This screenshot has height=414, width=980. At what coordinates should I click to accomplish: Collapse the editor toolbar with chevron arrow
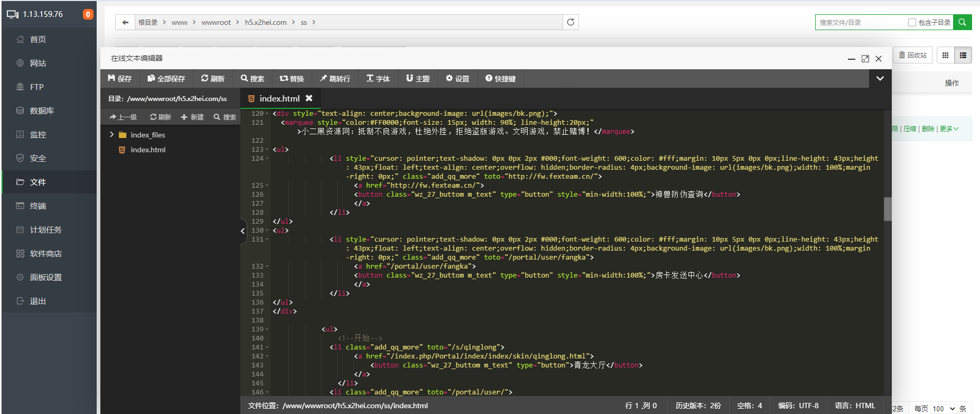tap(880, 78)
